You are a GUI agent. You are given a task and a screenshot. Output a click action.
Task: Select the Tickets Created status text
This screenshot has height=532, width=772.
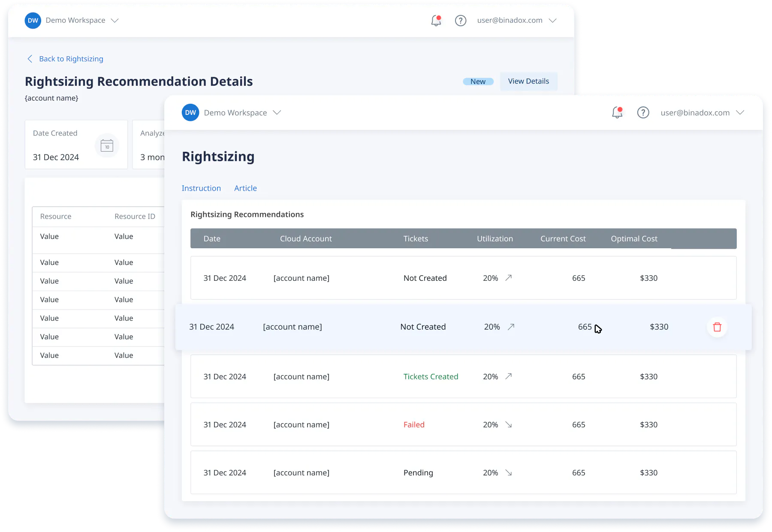431,376
